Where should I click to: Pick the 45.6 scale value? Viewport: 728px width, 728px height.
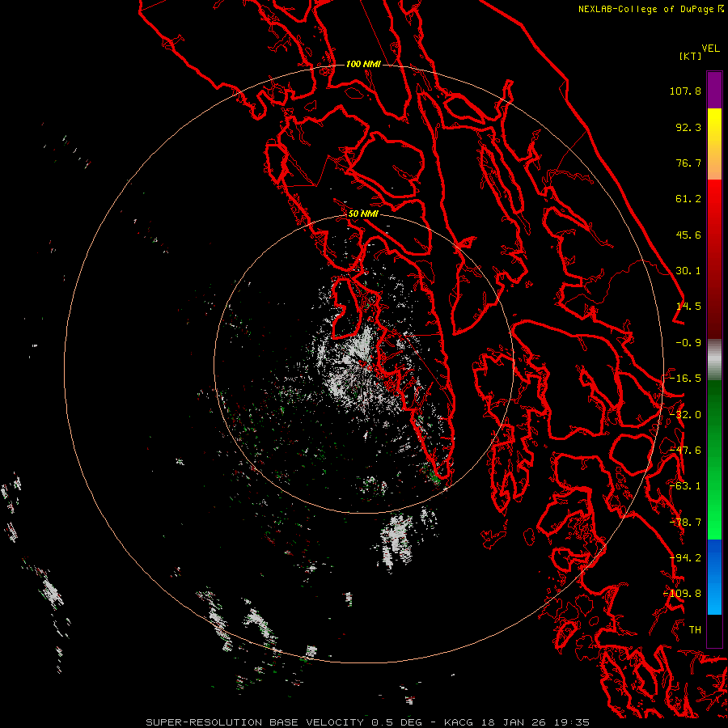point(688,235)
